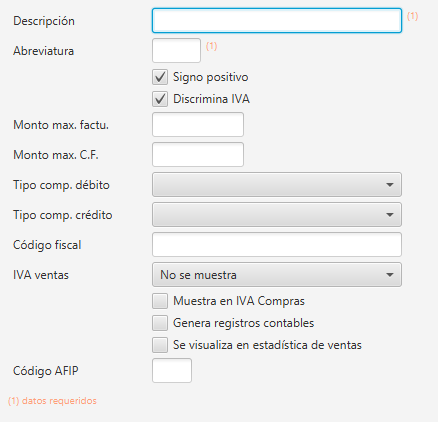Screen dimensions: 438x422
Task: Click the Monto max. factu. field
Action: [x=198, y=125]
